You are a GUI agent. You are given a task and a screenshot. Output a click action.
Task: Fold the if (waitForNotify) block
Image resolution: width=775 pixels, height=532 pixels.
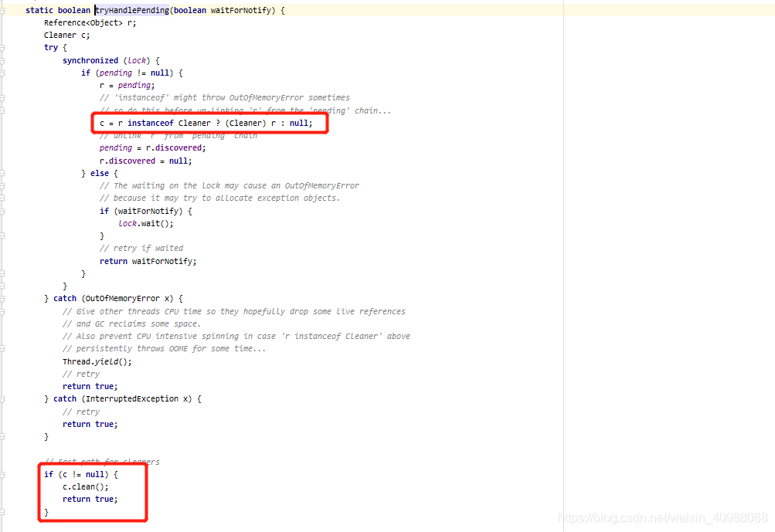(3, 211)
